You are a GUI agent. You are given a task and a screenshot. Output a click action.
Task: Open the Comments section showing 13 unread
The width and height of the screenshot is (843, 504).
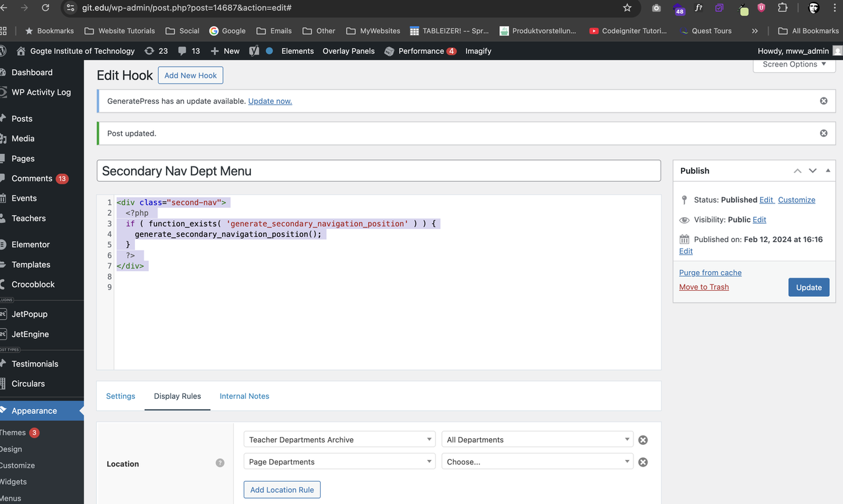[x=32, y=178]
